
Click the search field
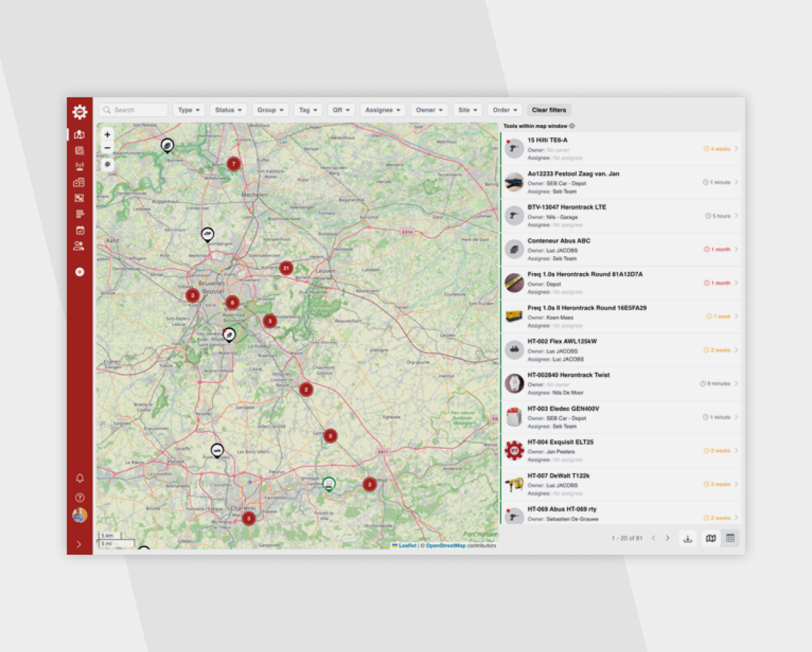[x=134, y=110]
